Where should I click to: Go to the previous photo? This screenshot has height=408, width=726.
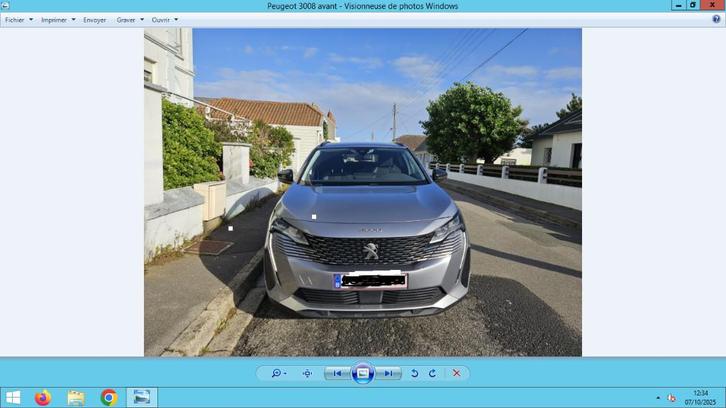338,373
